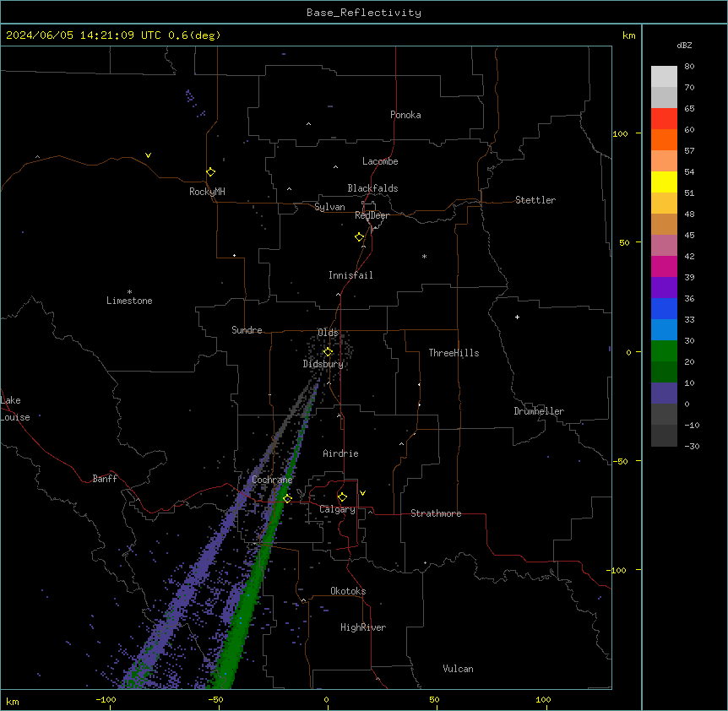Image resolution: width=728 pixels, height=711 pixels.
Task: Click the Calgary city label
Action: pyautogui.click(x=337, y=509)
